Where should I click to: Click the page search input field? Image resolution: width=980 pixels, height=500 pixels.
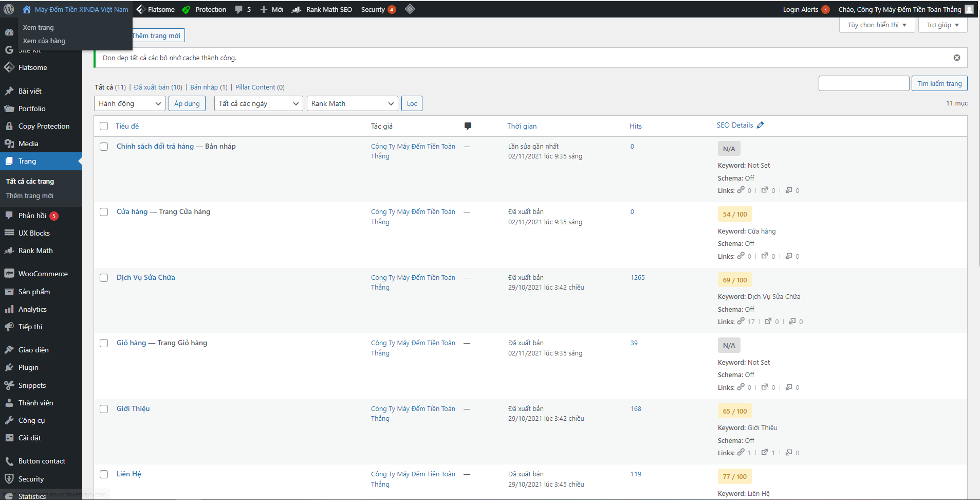tap(864, 83)
